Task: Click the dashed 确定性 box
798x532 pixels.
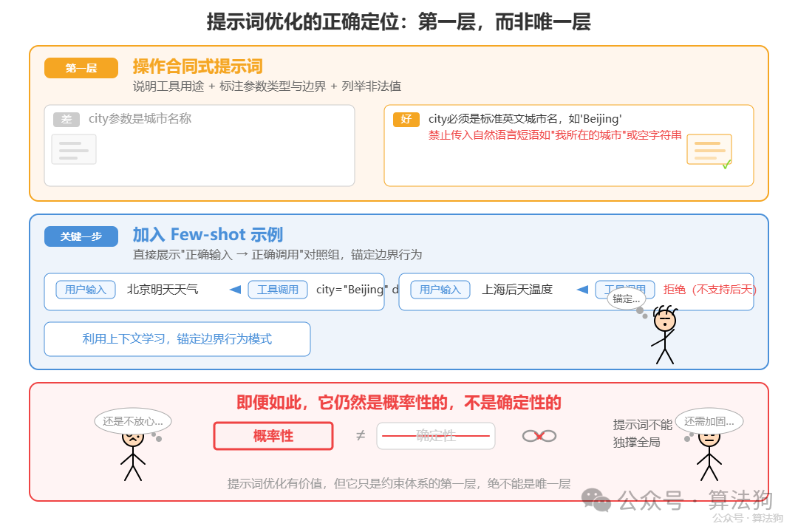Action: [x=436, y=436]
